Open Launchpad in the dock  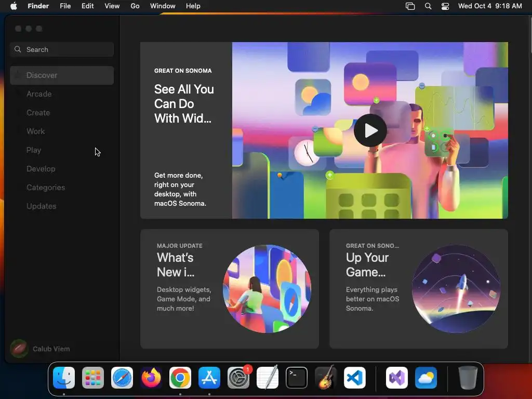coord(93,378)
